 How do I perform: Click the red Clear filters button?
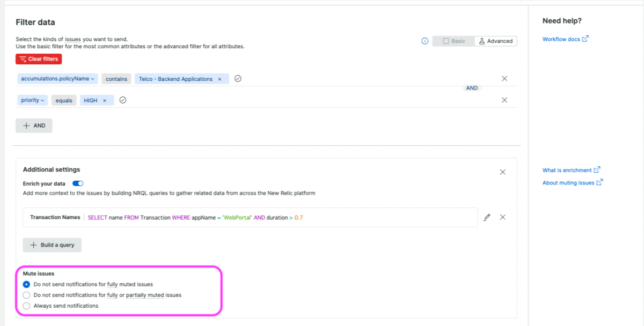click(x=39, y=59)
